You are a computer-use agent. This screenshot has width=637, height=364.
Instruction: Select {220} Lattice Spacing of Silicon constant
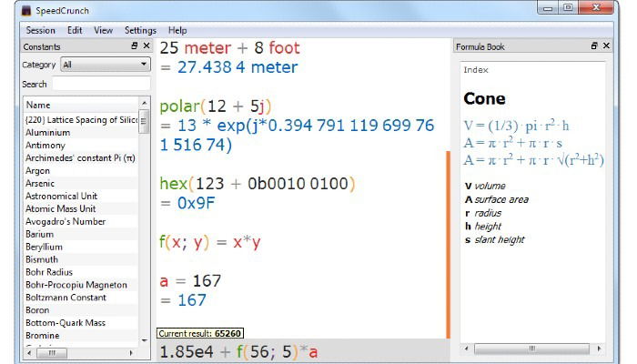point(81,120)
